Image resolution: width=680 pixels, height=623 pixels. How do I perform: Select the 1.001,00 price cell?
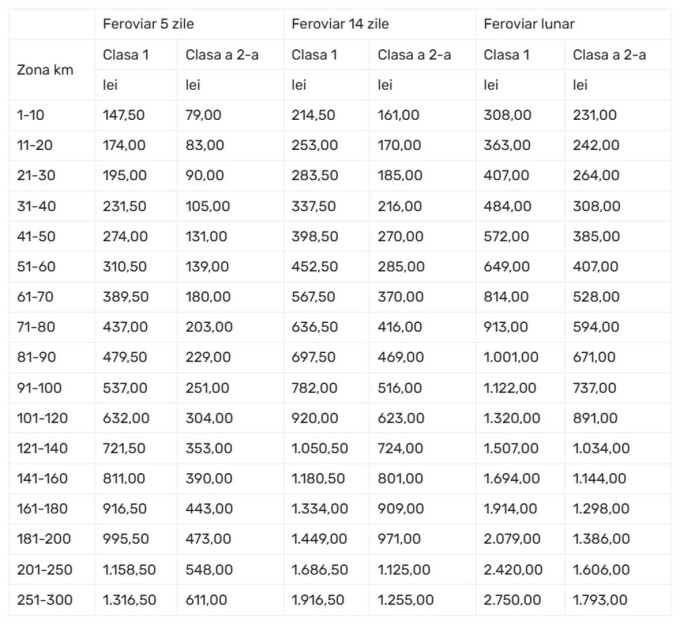[x=513, y=358]
